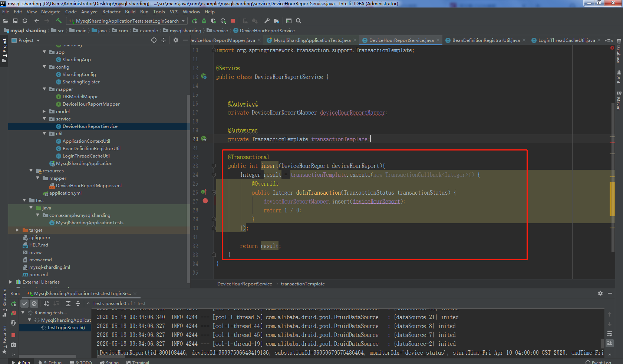Image resolution: width=623 pixels, height=364 pixels.
Task: Click Rerun tests icon in Run panel
Action: point(13,304)
